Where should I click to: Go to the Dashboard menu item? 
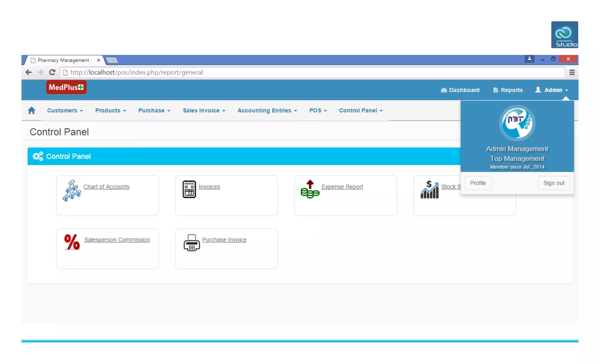(460, 90)
